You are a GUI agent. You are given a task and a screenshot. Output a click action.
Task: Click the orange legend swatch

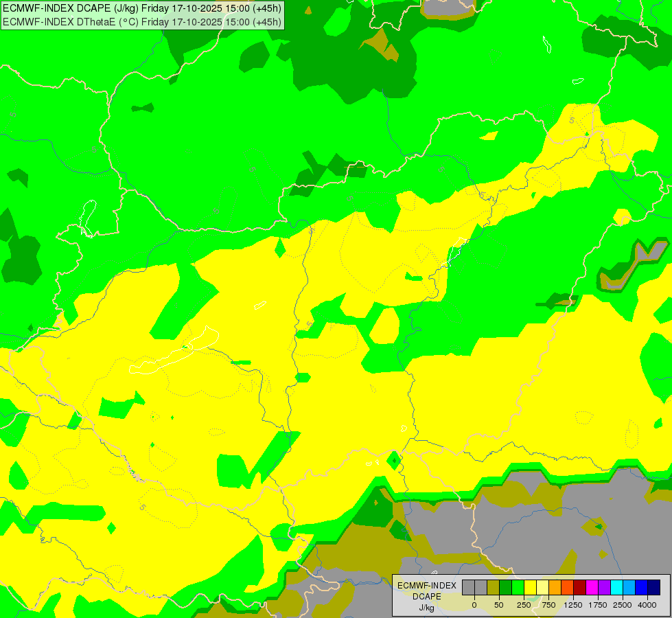point(555,588)
